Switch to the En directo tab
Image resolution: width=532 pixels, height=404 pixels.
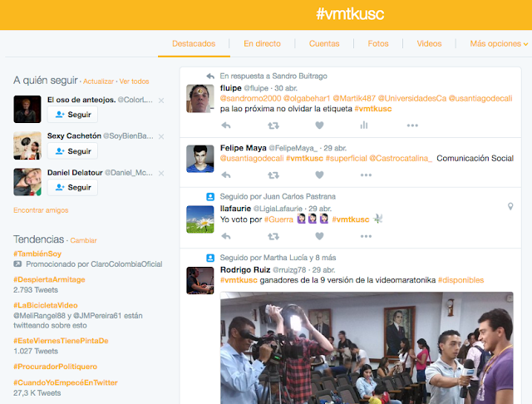click(263, 44)
